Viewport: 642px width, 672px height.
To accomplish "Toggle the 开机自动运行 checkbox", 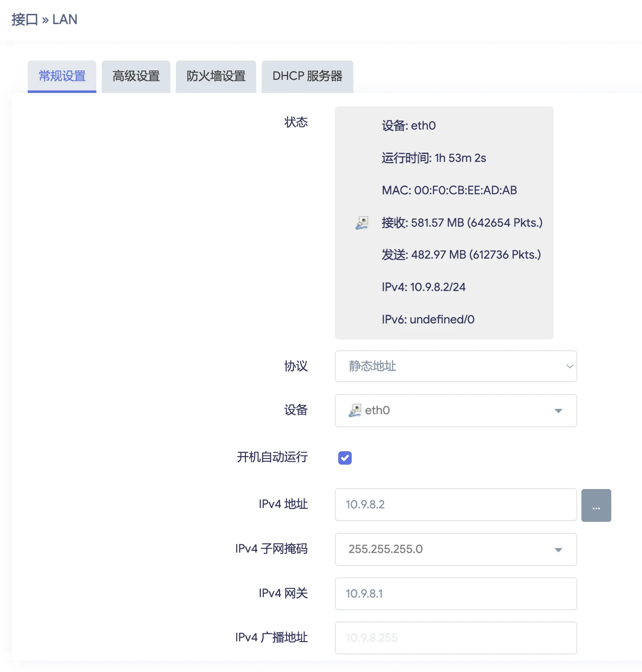I will click(x=345, y=458).
